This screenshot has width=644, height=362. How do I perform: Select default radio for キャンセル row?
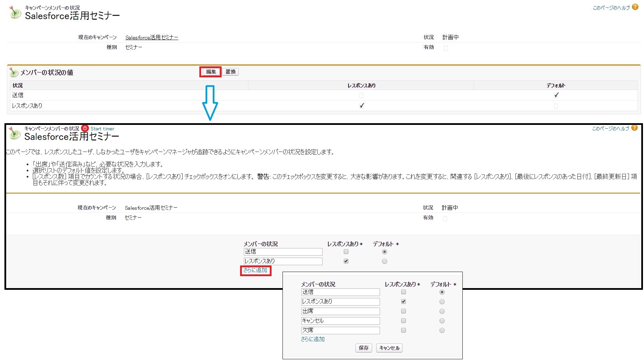click(442, 321)
